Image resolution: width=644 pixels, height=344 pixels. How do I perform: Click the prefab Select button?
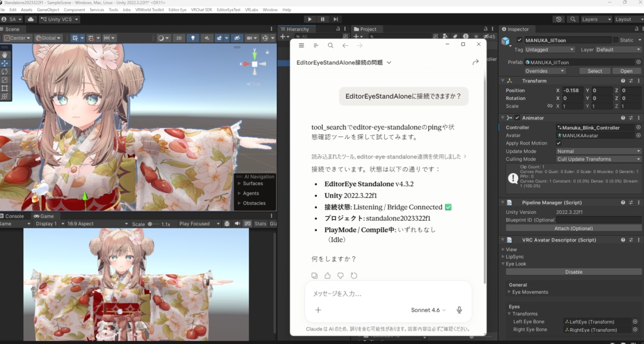595,71
